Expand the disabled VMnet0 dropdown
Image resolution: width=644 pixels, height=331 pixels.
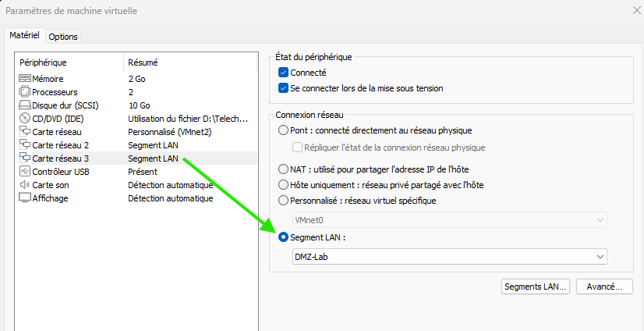448,220
